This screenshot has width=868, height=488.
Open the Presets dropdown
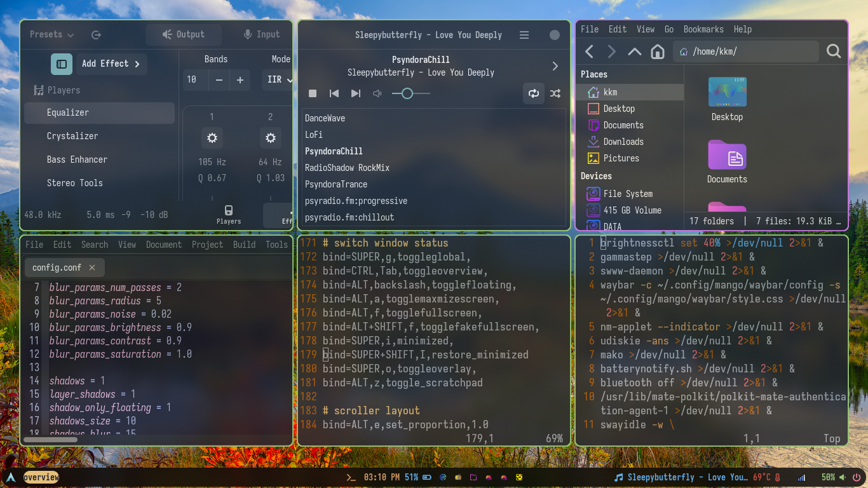coord(51,35)
